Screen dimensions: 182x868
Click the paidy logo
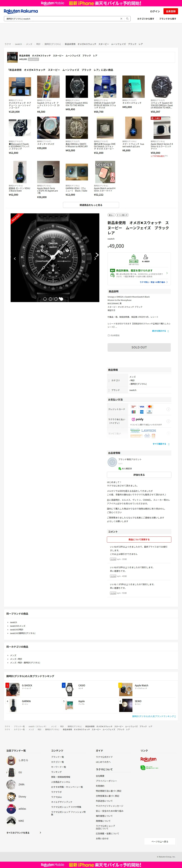coord(138,419)
